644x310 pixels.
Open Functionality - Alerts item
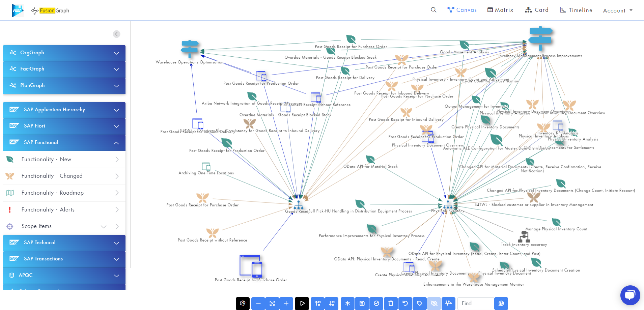point(64,209)
